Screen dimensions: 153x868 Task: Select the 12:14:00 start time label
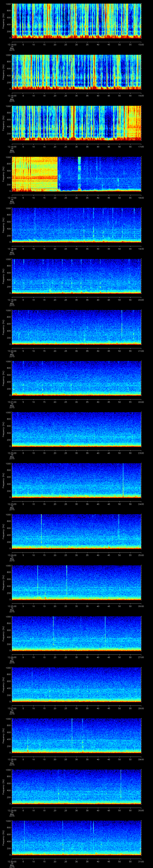pyautogui.click(x=12, y=44)
